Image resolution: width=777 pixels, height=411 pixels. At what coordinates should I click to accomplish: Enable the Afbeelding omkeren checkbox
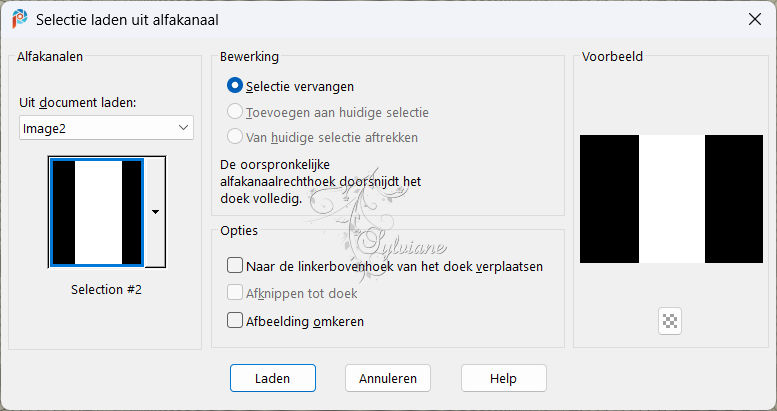point(235,320)
